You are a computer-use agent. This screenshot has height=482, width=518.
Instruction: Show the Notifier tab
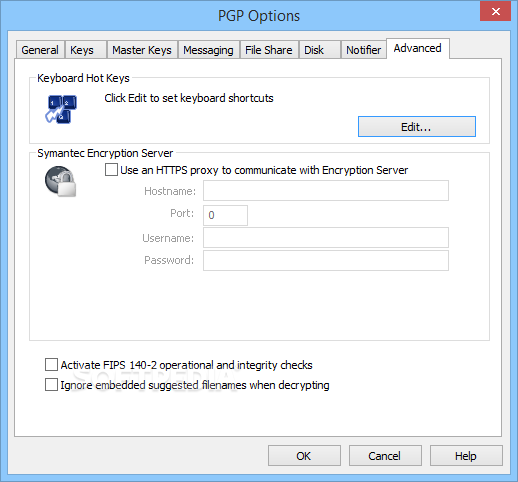point(364,50)
